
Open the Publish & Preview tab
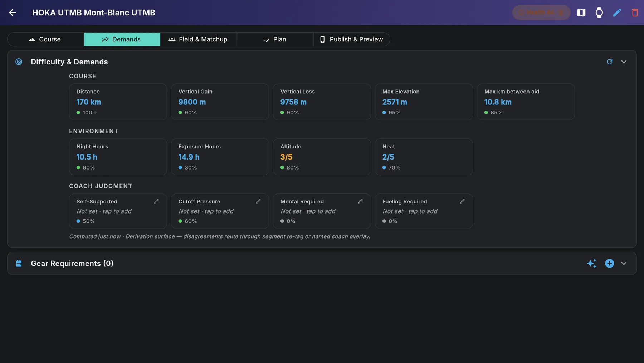(352, 39)
